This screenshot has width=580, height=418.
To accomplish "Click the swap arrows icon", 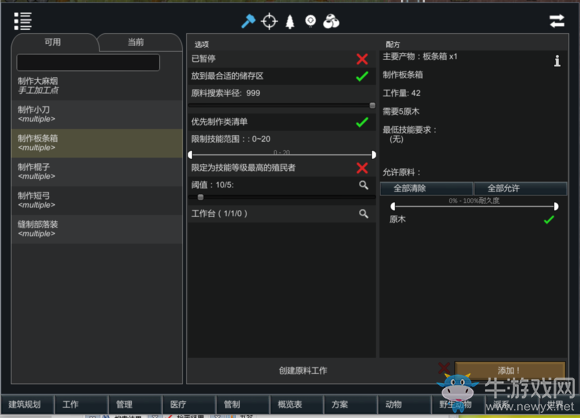I will point(557,21).
